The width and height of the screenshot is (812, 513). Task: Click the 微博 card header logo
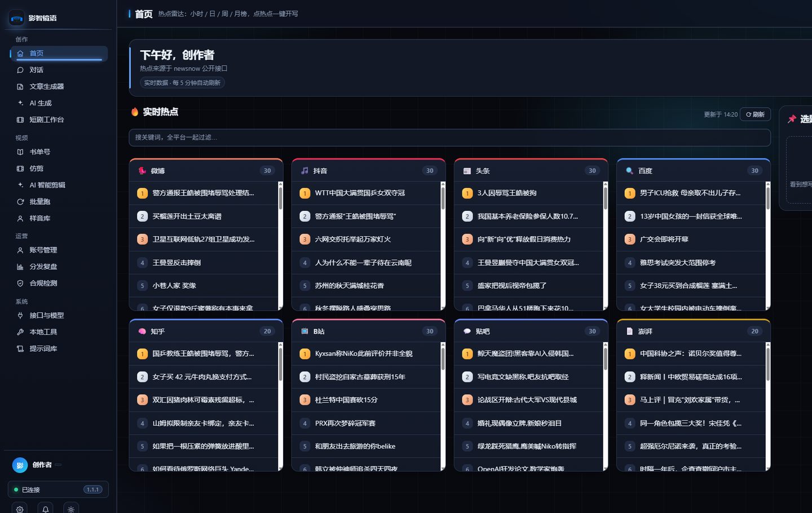[x=142, y=171]
